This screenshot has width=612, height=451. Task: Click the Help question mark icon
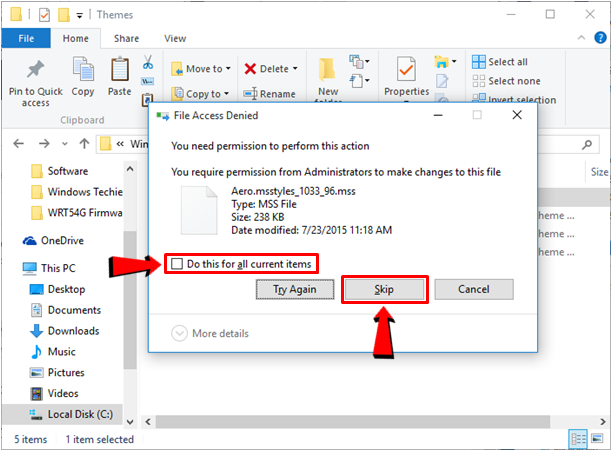pos(600,38)
